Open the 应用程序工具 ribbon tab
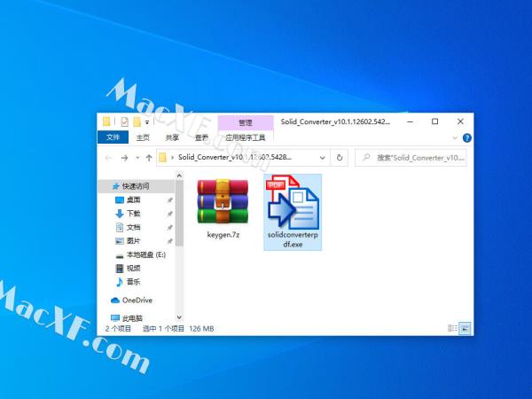 click(x=246, y=137)
